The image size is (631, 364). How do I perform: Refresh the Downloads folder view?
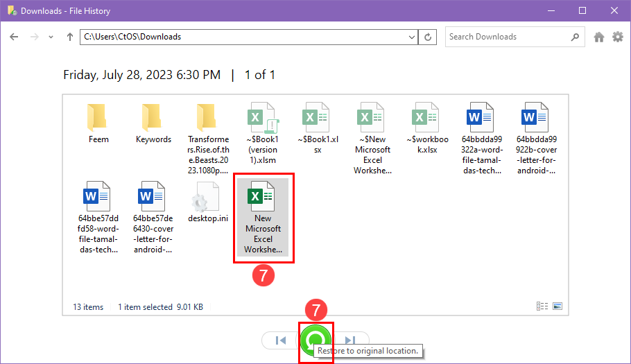[x=427, y=37]
